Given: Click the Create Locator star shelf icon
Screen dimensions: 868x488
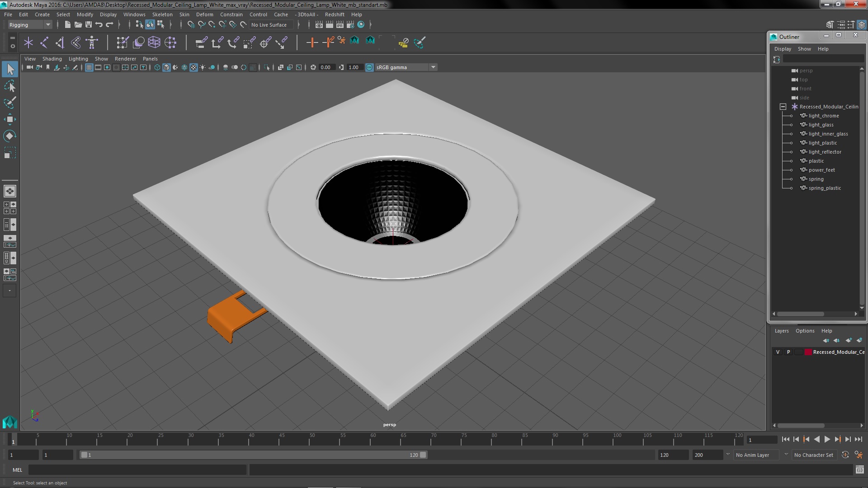Looking at the screenshot, I should [x=28, y=42].
